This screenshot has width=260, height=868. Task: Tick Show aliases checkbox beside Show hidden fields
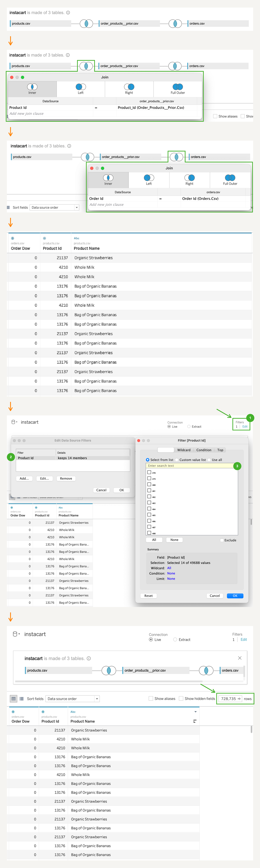pyautogui.click(x=151, y=699)
